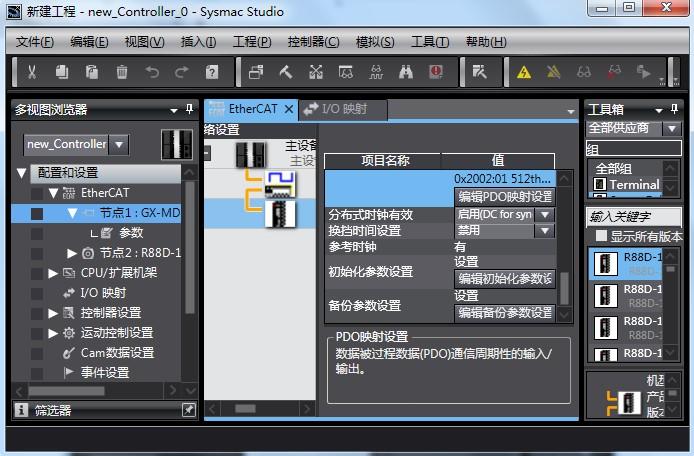Click the Delete trash can toolbar icon

(122, 72)
